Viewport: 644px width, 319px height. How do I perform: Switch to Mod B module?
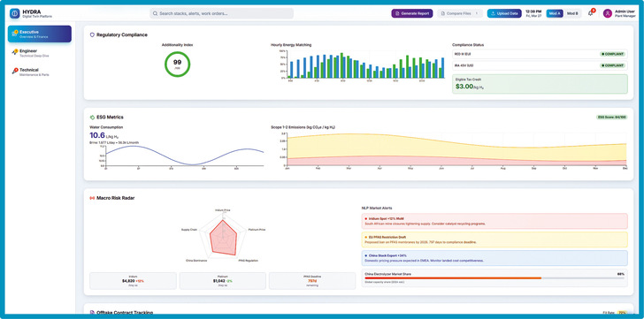click(572, 13)
